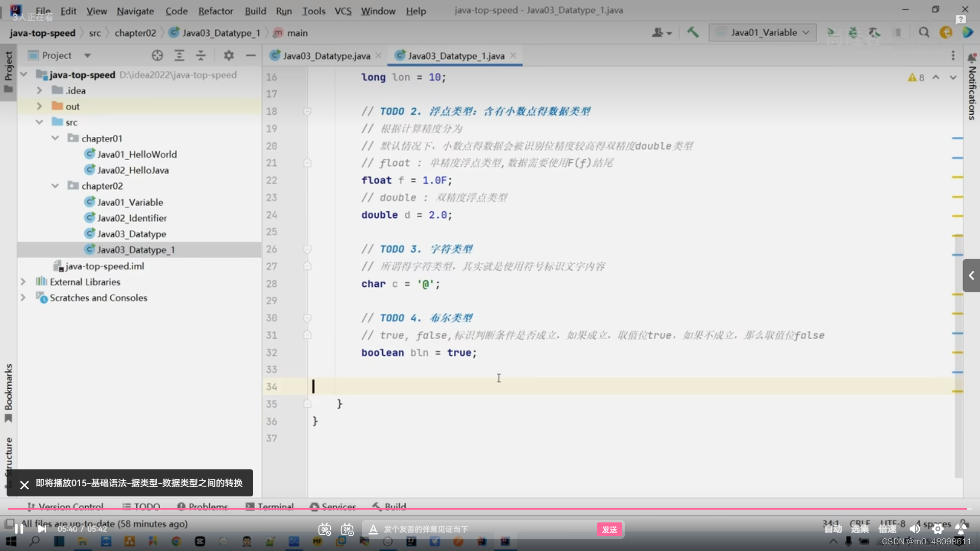Click the Build Project hammer icon

[693, 32]
